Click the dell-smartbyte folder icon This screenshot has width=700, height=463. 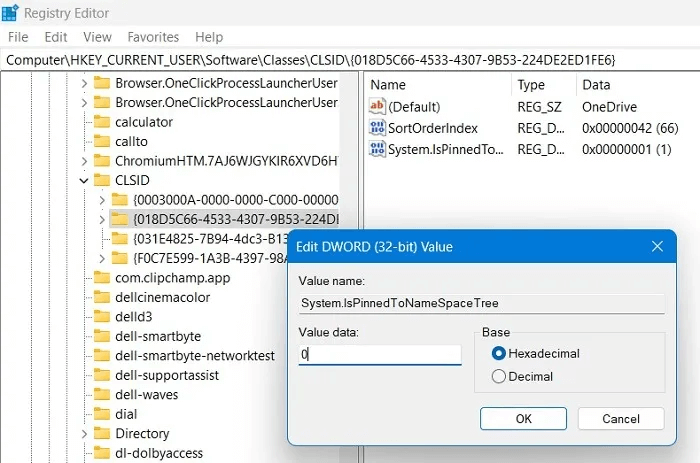point(102,336)
